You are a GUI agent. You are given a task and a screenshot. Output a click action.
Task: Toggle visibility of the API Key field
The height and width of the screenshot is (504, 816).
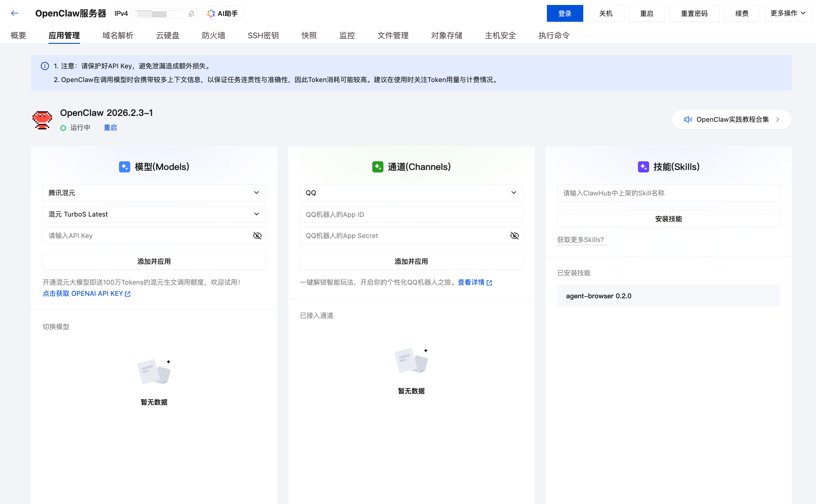tap(257, 236)
